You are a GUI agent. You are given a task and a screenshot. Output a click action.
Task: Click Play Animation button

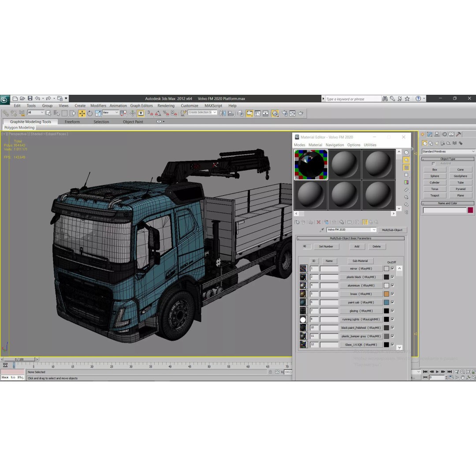pos(437,372)
